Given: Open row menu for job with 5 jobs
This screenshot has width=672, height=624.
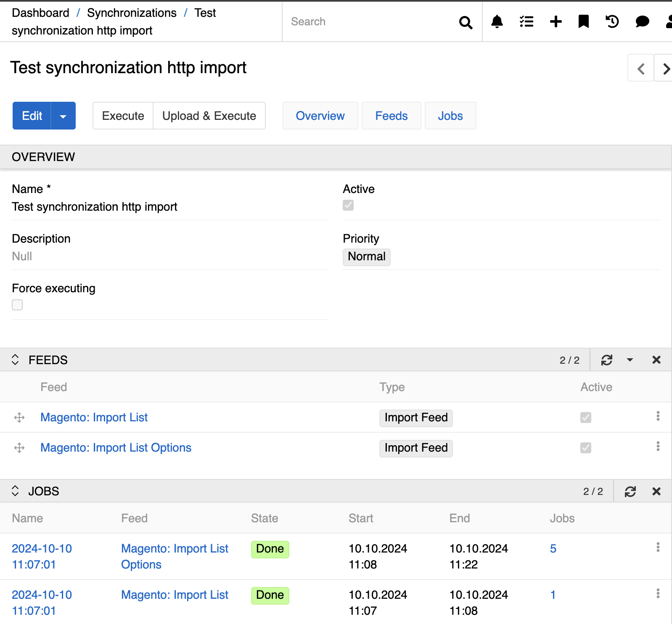Looking at the screenshot, I should point(658,547).
